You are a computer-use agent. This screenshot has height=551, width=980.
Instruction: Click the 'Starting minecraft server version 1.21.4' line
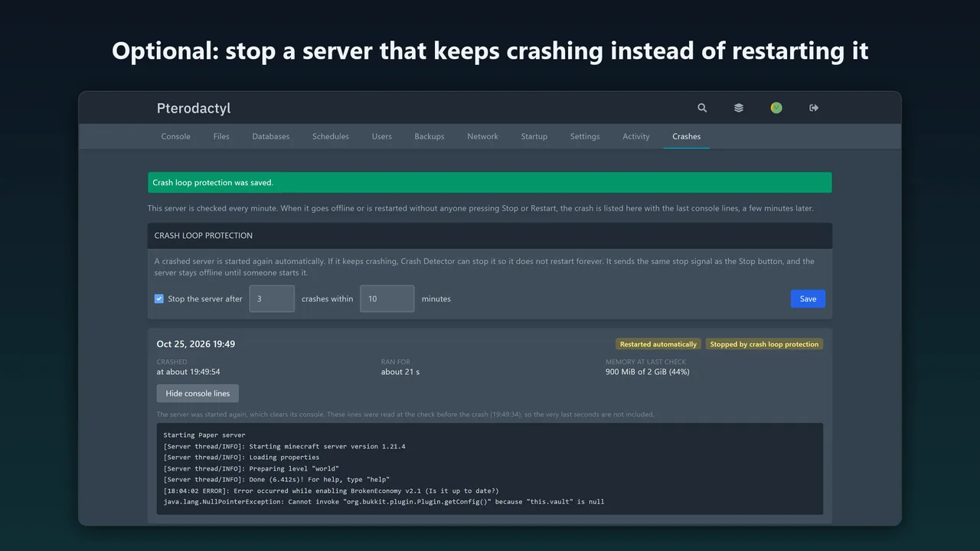(284, 446)
